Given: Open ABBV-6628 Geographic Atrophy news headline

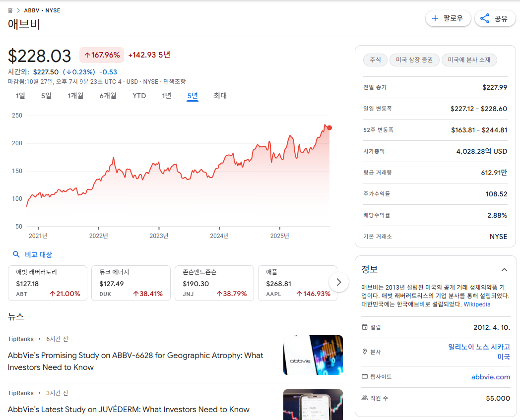Looking at the screenshot, I should (135, 361).
